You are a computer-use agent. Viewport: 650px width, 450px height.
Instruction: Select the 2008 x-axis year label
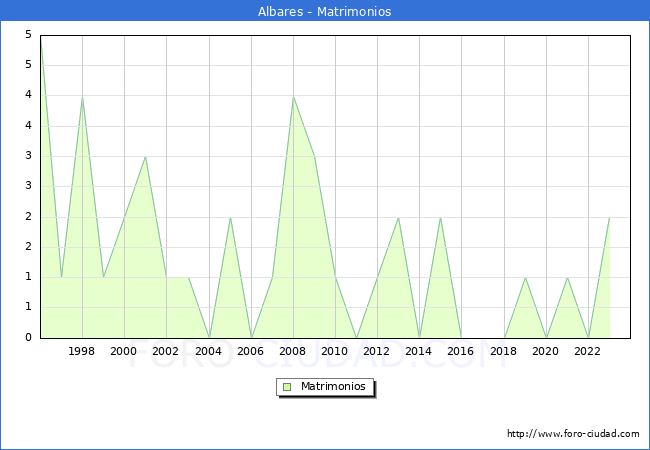coord(293,351)
